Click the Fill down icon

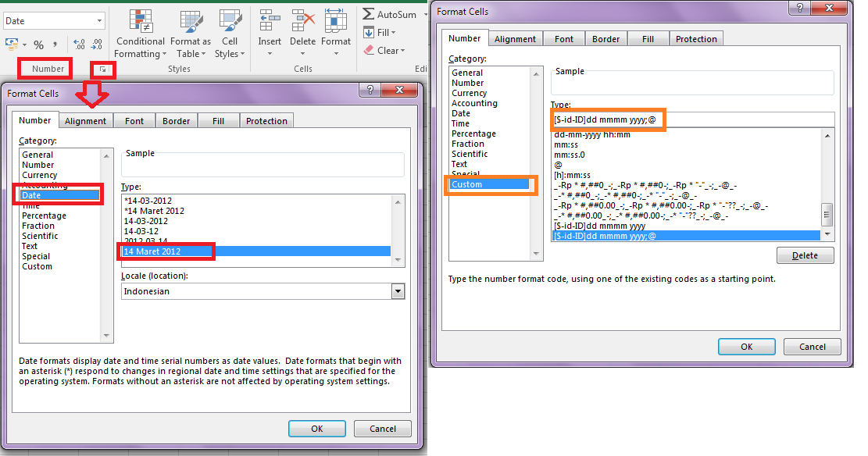click(x=369, y=33)
